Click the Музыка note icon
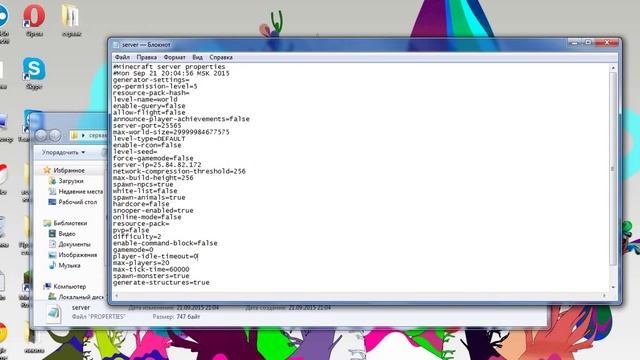The width and height of the screenshot is (640, 360). 52,266
